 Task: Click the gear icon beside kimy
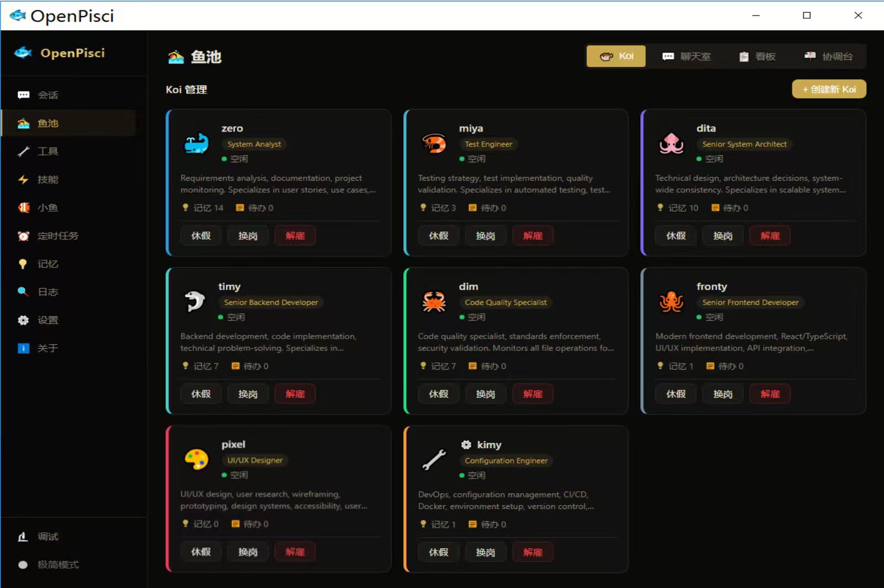click(466, 445)
